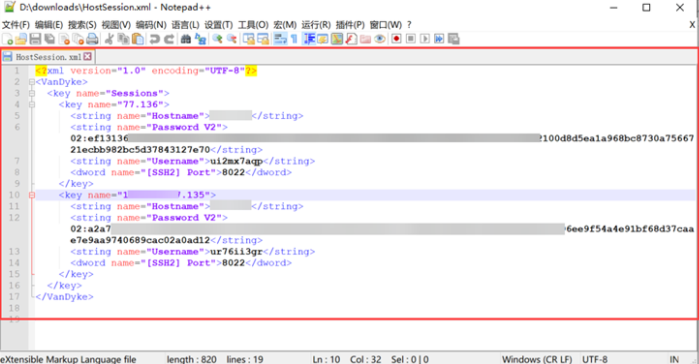Open the 文件(F) menu

tap(16, 25)
